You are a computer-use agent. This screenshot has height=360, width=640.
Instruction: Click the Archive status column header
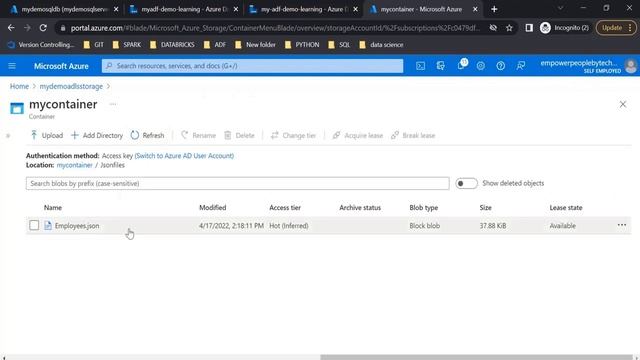point(360,207)
